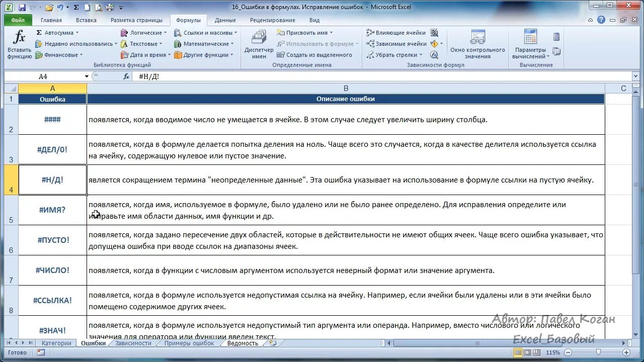
Task: Click the error checking warning icon
Action: pos(434,44)
